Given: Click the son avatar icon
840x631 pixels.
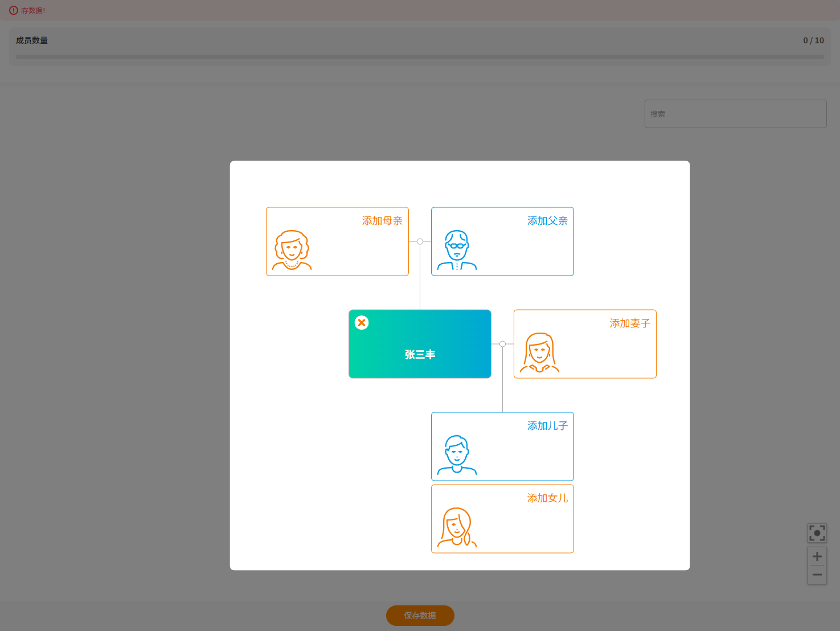Looking at the screenshot, I should (457, 455).
